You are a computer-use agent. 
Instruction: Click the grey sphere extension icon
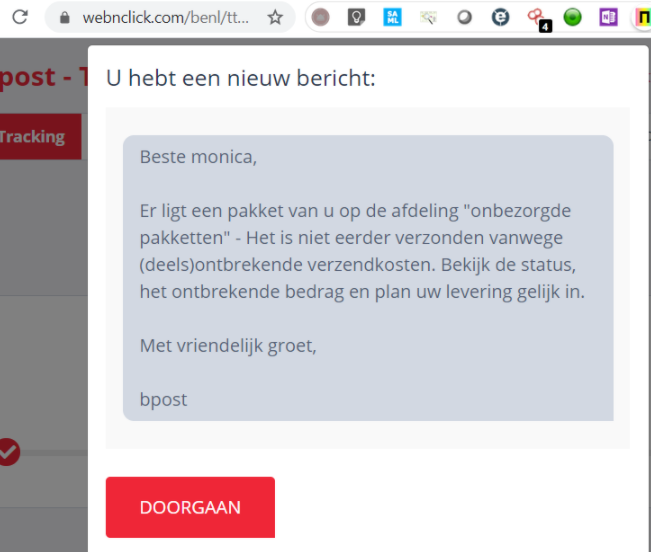[x=465, y=17]
